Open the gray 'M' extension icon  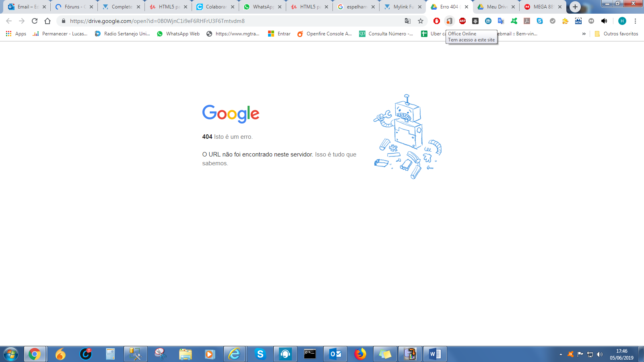point(591,21)
